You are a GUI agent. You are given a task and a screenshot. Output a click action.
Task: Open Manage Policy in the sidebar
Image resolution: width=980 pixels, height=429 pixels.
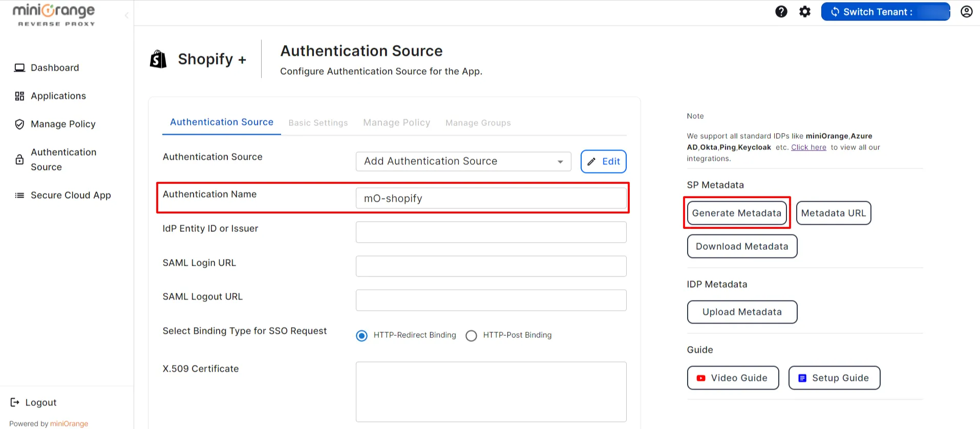click(63, 124)
